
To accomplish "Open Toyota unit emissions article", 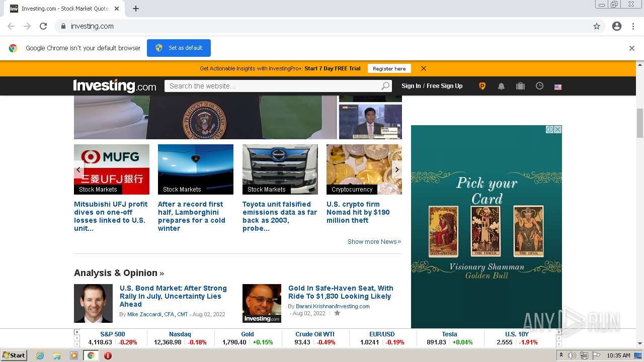I will point(280,216).
